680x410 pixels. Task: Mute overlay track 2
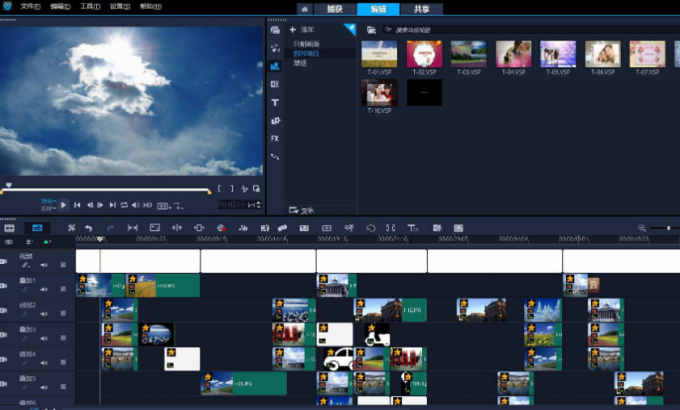point(44,313)
